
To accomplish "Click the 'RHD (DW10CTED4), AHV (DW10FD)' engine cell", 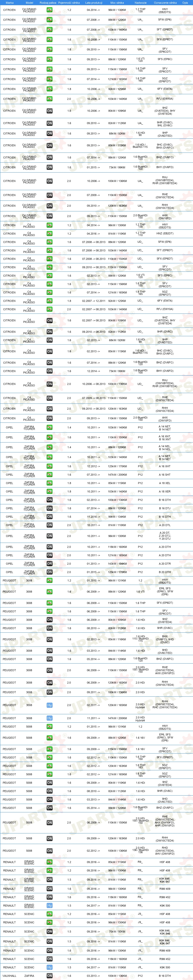I will [165, 851].
